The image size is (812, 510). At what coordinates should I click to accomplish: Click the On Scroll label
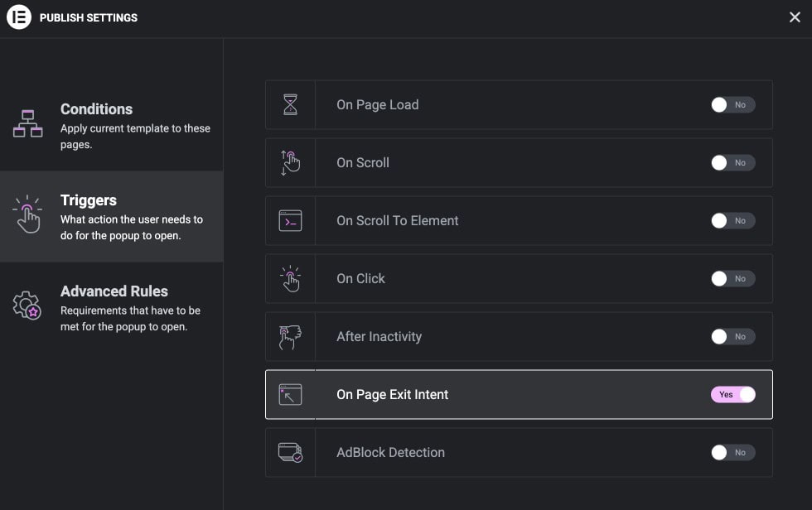click(x=363, y=162)
